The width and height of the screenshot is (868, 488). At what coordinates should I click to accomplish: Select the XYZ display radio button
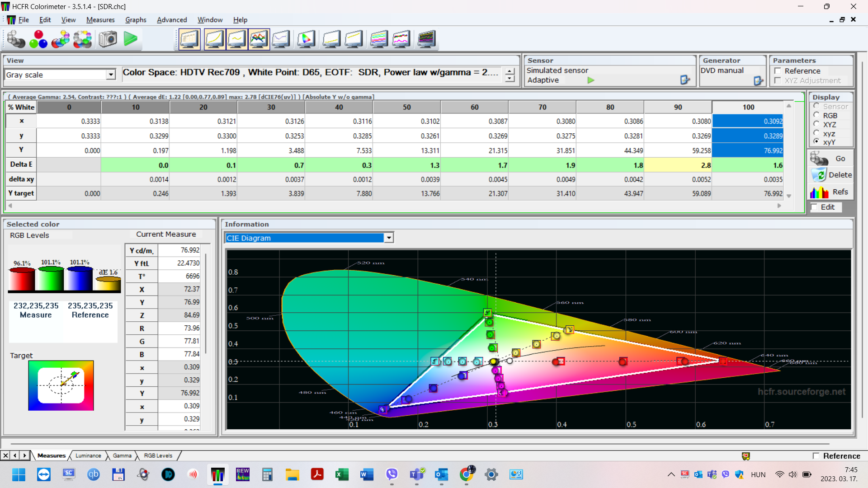tap(816, 124)
